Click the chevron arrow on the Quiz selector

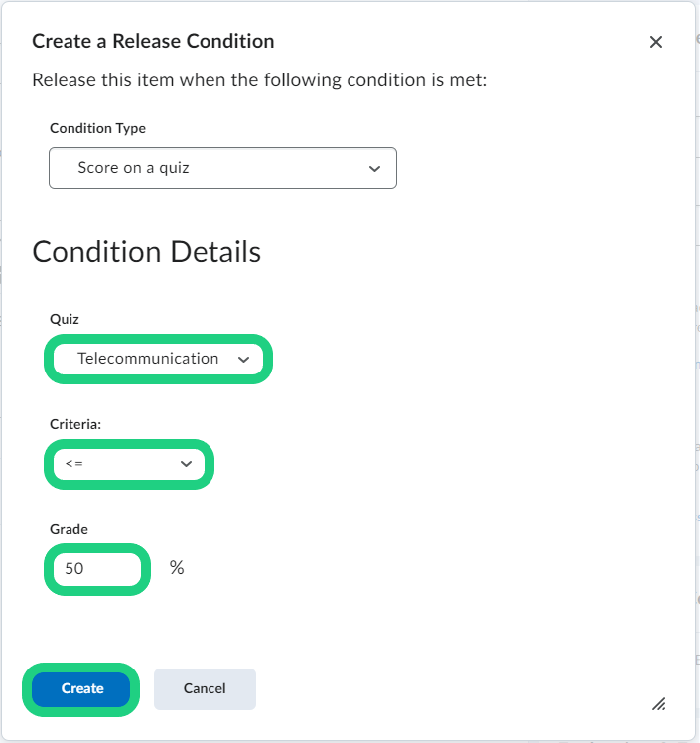click(x=244, y=360)
